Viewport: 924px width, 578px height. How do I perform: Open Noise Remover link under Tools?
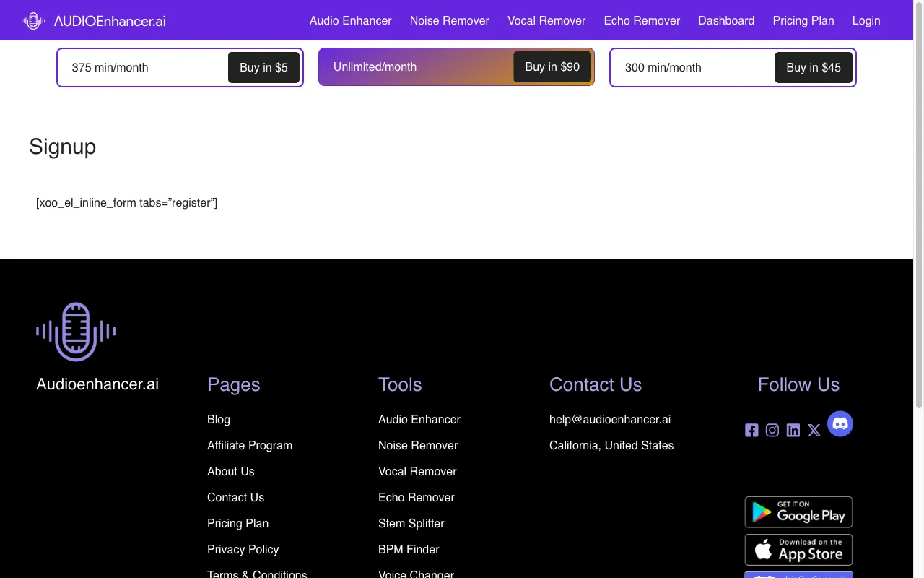418,445
